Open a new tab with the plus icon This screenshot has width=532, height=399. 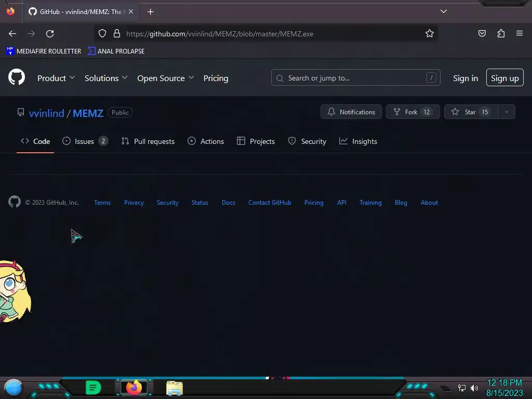[x=150, y=12]
